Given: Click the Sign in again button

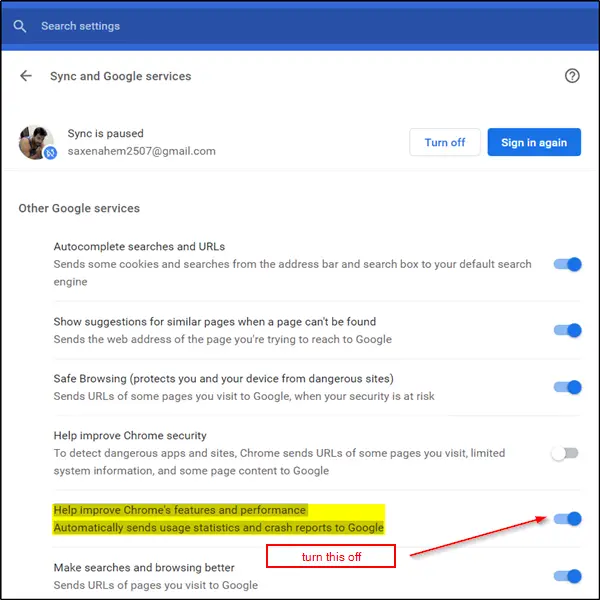Looking at the screenshot, I should click(x=534, y=142).
